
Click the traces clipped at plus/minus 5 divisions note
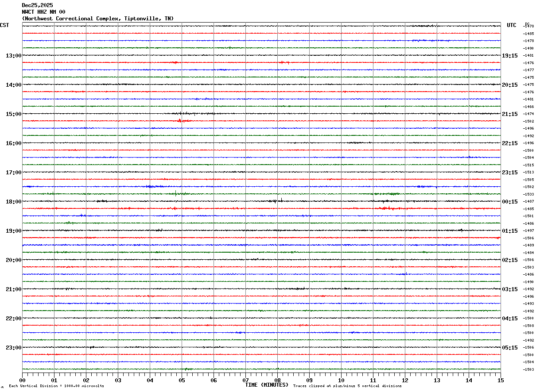click(347, 386)
